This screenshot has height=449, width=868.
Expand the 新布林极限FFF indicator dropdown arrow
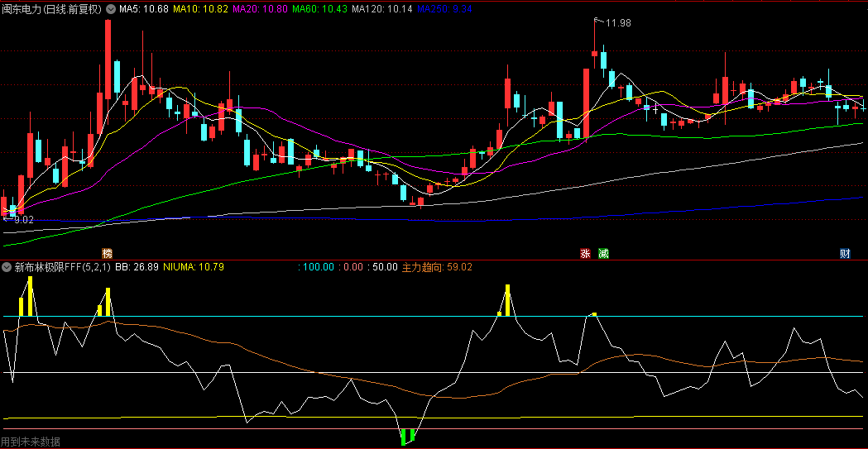pos(7,267)
